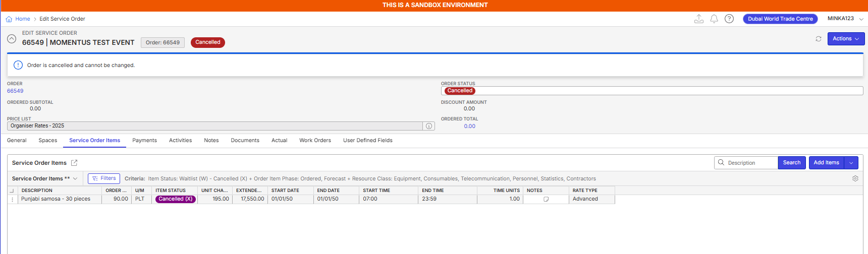868x254 pixels.
Task: Open grid settings gear icon
Action: click(x=855, y=178)
